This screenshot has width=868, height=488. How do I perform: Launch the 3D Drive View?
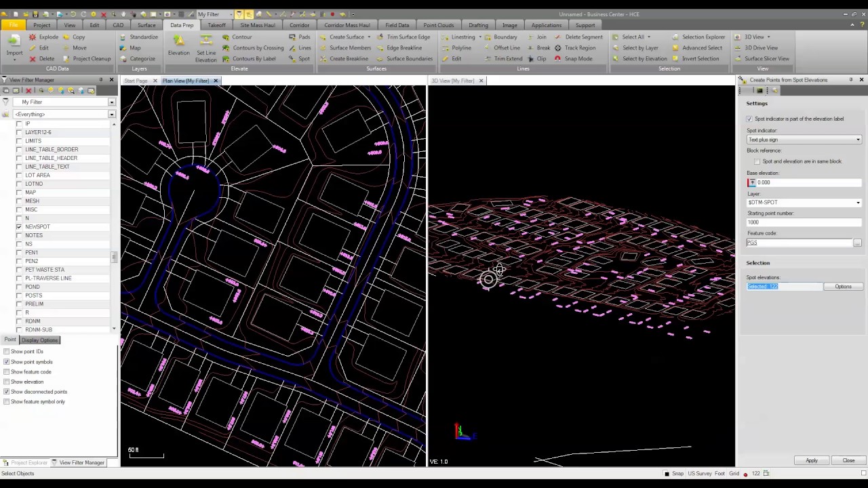(756, 48)
